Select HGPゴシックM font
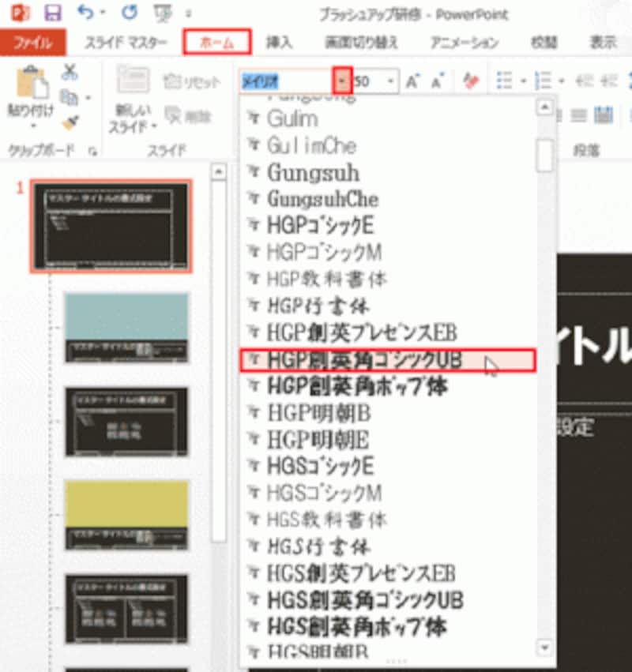Screen dimensions: 632x672 [388, 253]
